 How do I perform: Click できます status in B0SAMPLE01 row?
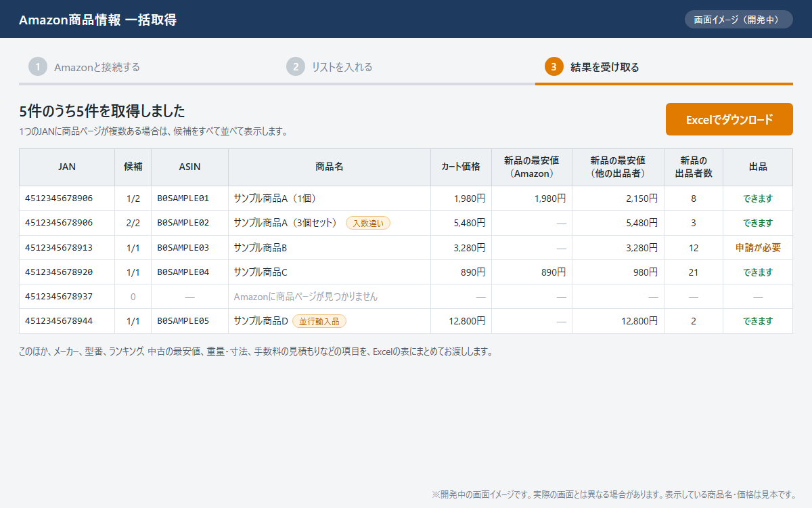point(758,198)
